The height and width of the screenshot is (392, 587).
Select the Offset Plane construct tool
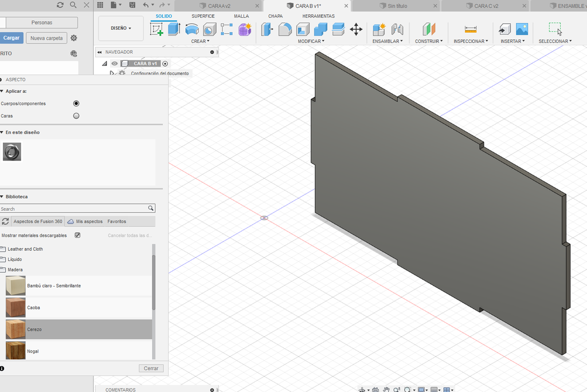[x=429, y=29]
